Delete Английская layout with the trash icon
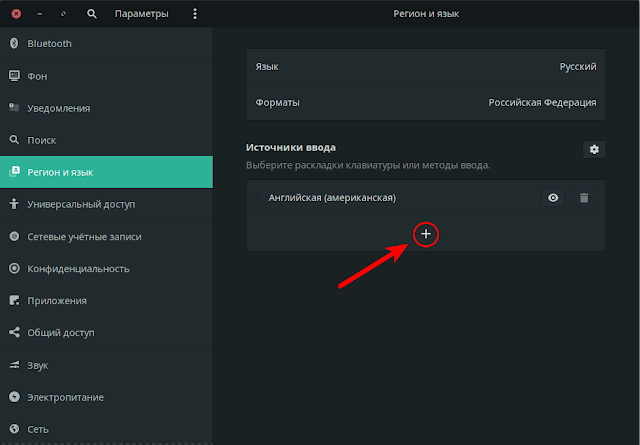The width and height of the screenshot is (640, 445). [x=584, y=198]
